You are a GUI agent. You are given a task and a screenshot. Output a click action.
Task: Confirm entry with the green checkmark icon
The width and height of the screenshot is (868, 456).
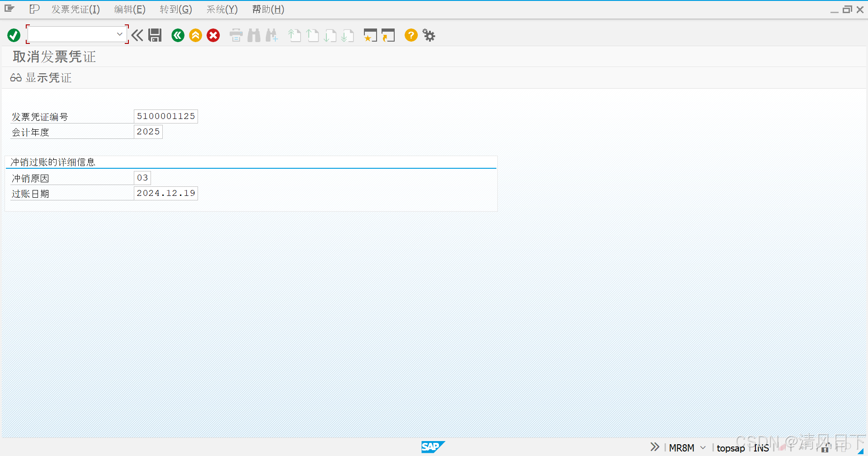coord(13,35)
